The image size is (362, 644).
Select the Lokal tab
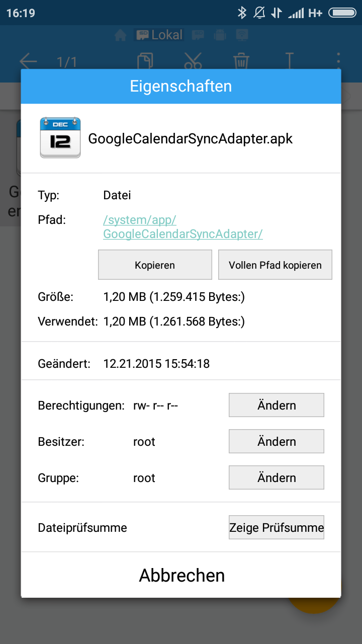(x=159, y=35)
